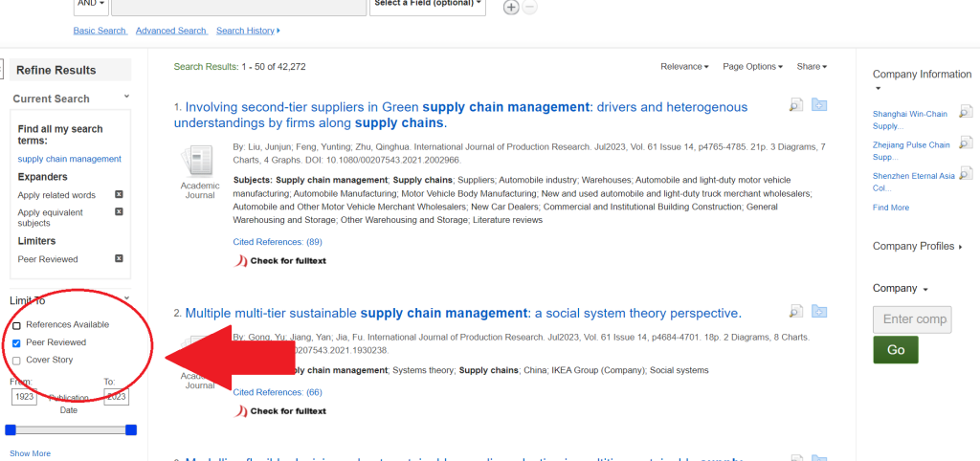View Cited References (89)
The width and height of the screenshot is (980, 461).
click(x=278, y=242)
